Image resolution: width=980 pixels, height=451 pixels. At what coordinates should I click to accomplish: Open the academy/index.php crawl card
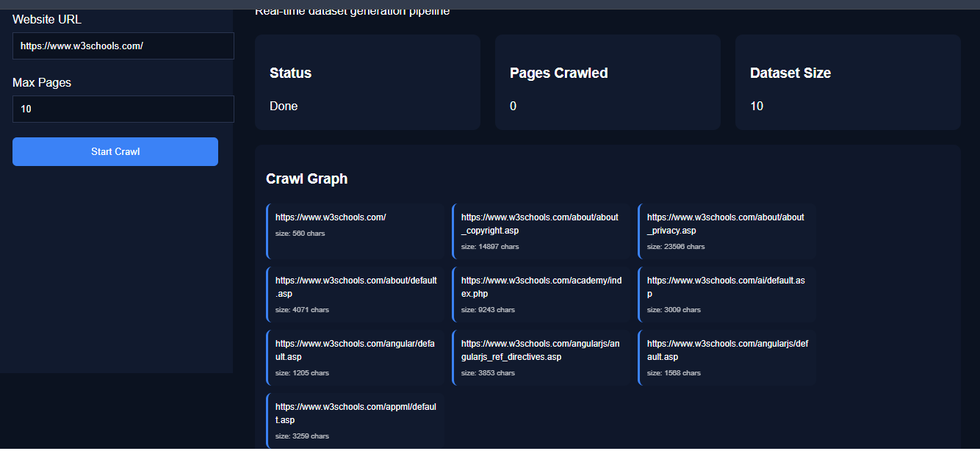tap(541, 295)
